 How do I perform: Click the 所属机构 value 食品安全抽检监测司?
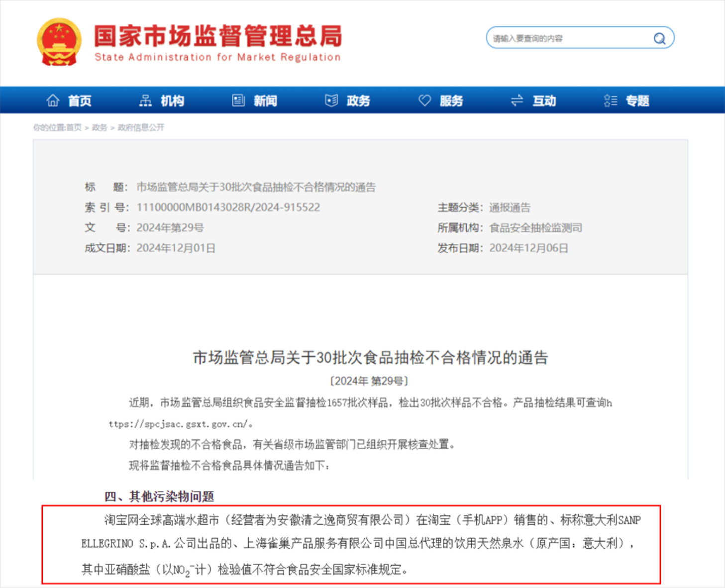click(535, 228)
